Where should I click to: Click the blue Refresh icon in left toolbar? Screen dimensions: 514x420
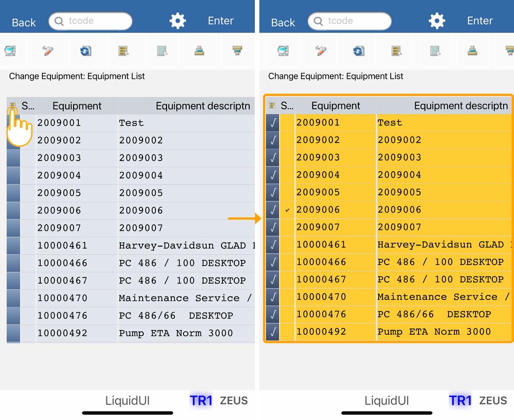[x=85, y=51]
